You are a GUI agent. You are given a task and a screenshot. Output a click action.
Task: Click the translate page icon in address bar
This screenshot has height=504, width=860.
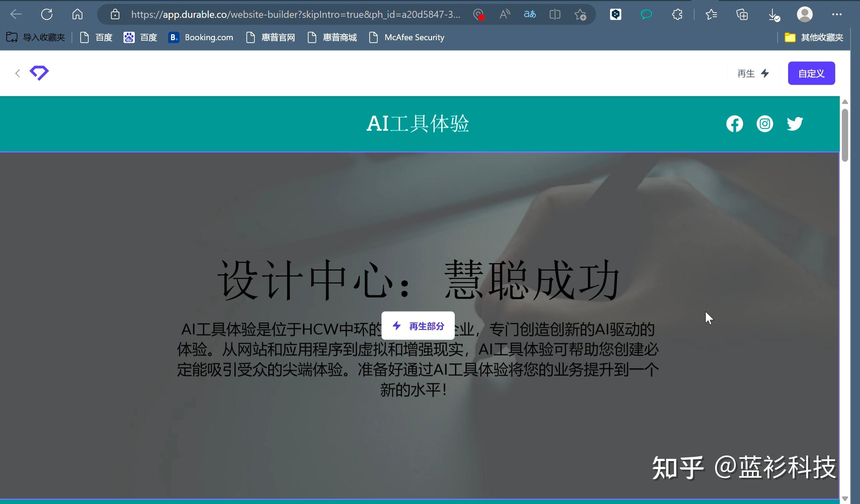[529, 14]
